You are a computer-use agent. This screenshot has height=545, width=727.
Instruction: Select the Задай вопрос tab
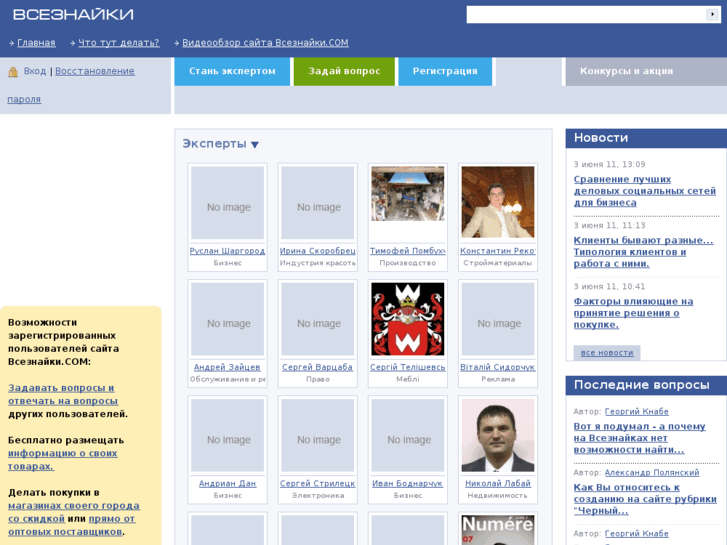coord(344,71)
